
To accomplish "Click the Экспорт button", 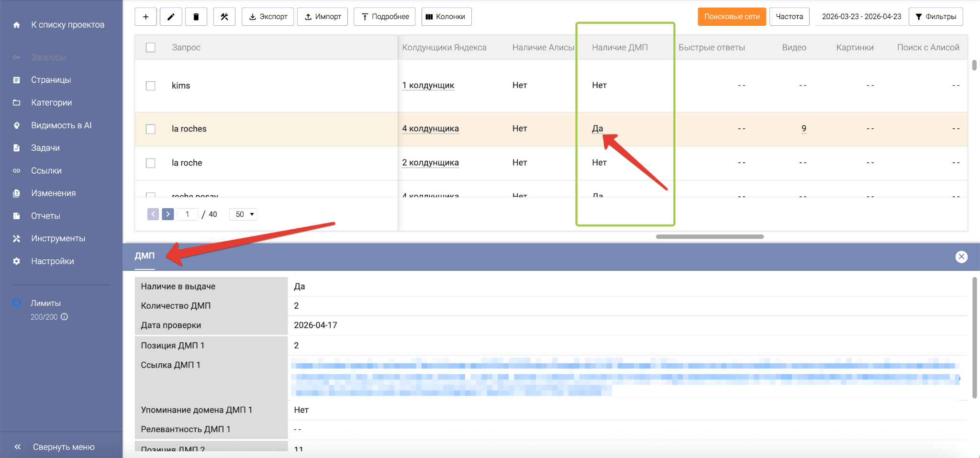I will (x=268, y=17).
